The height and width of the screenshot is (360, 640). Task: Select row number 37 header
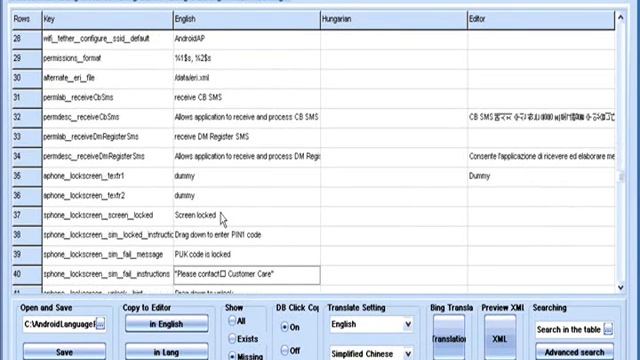pyautogui.click(x=27, y=215)
